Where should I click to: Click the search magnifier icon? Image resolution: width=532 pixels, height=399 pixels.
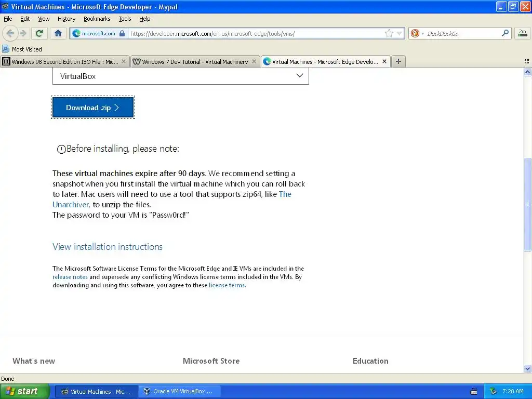pos(505,33)
